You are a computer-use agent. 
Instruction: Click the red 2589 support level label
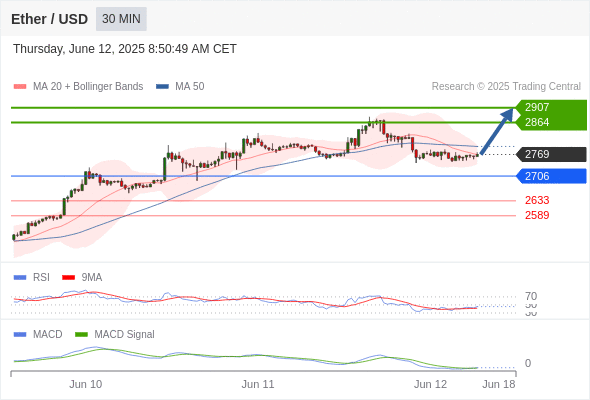pos(537,215)
